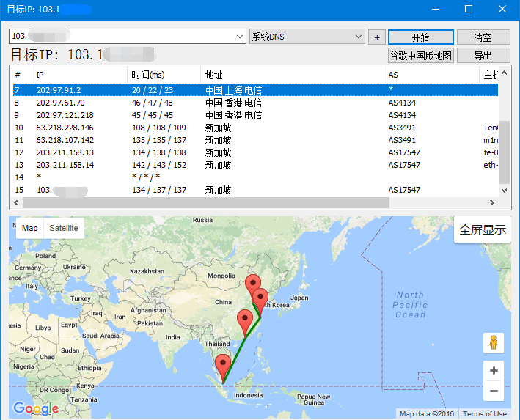This screenshot has width=520, height=420.
Task: Click the 开始 button
Action: pyautogui.click(x=420, y=37)
